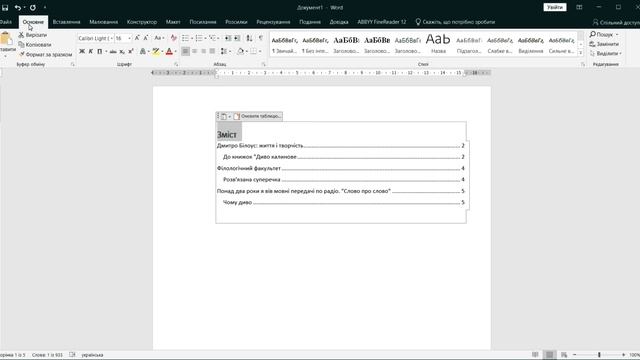Apply yellow text highlight color
The width and height of the screenshot is (640, 360).
[156, 51]
